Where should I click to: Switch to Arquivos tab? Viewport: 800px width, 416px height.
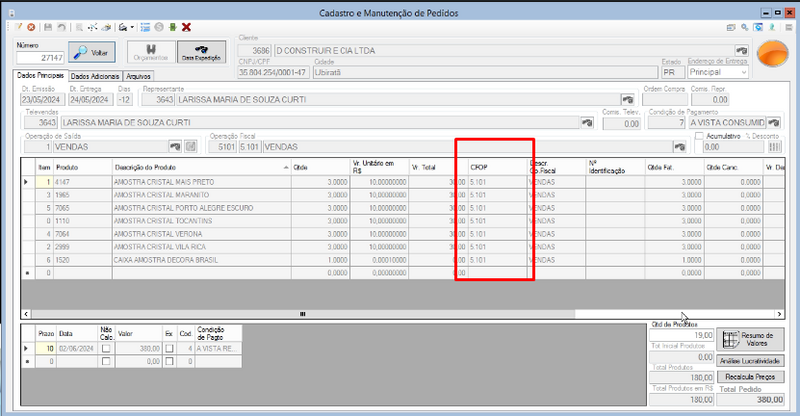point(138,76)
